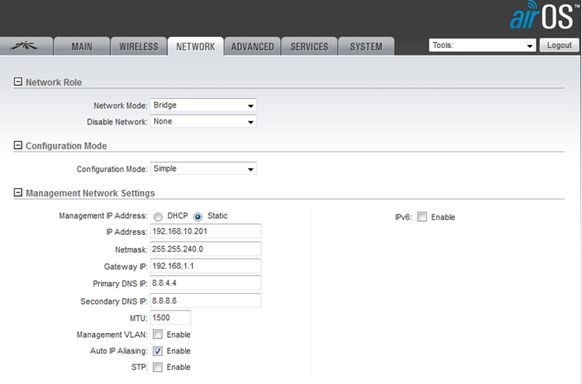This screenshot has width=582, height=384.
Task: Collapse the Network Role section
Action: tap(18, 82)
